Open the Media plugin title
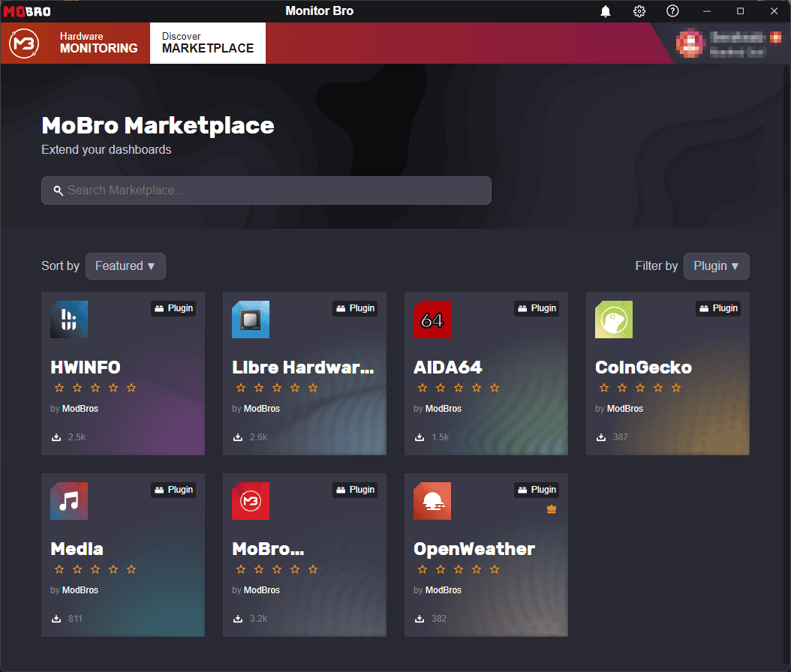This screenshot has width=791, height=672. point(77,549)
